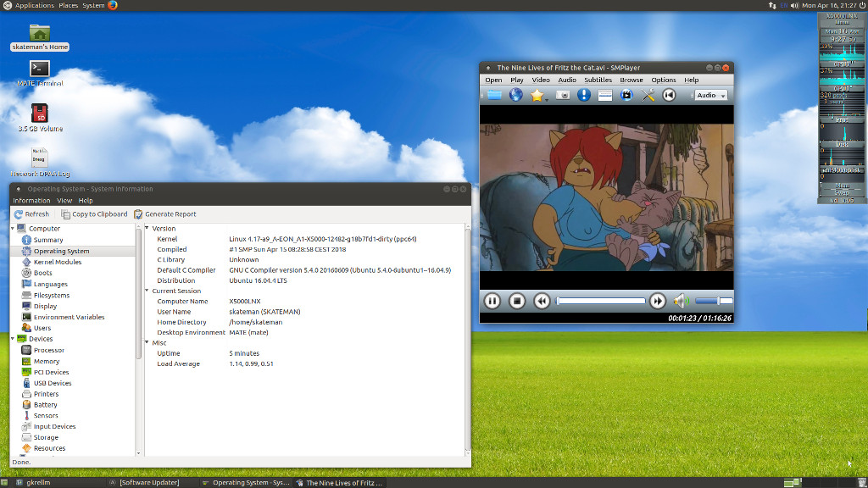This screenshot has width=868, height=488.
Task: Select the Sensors entry
Action: (46, 415)
